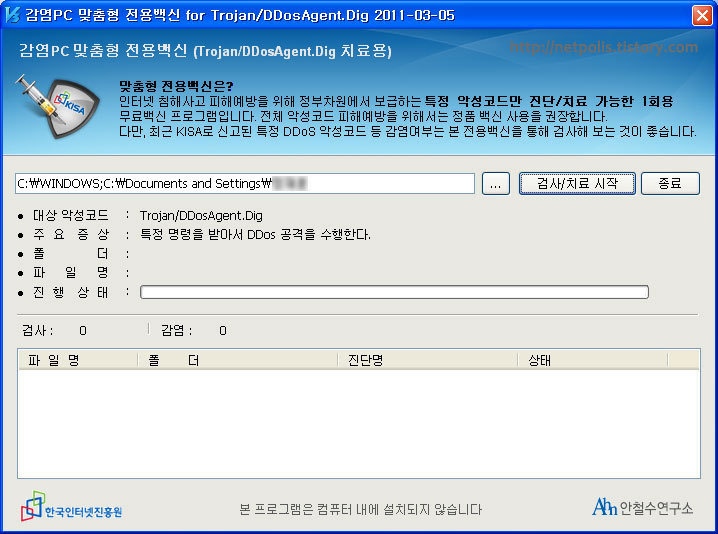Click the scan path input field
This screenshot has width=718, height=534.
click(x=245, y=184)
